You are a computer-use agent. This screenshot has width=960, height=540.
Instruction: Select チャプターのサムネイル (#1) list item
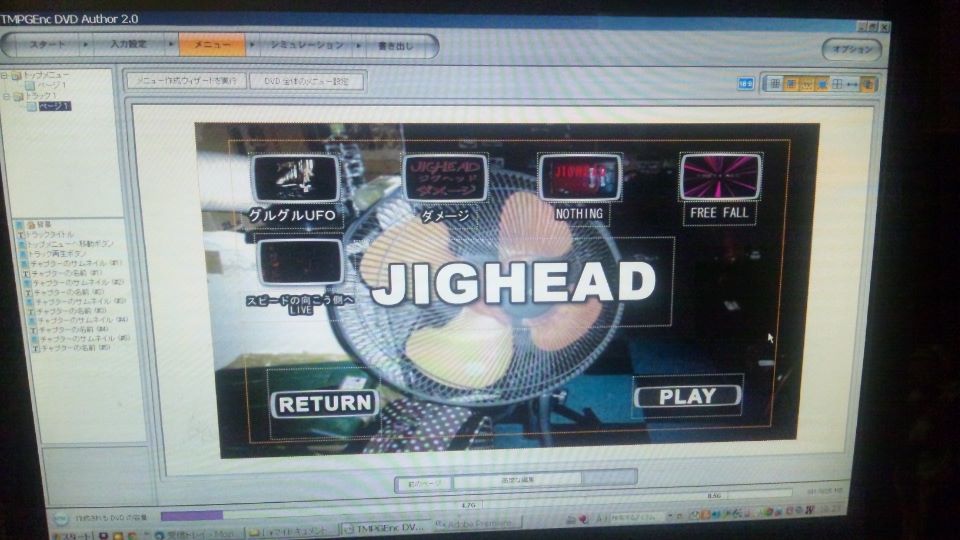tap(76, 263)
